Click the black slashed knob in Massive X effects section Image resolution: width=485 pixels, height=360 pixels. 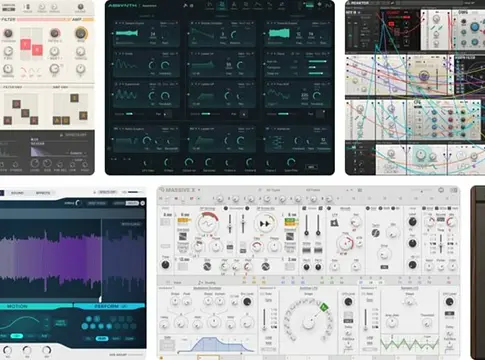(375, 233)
